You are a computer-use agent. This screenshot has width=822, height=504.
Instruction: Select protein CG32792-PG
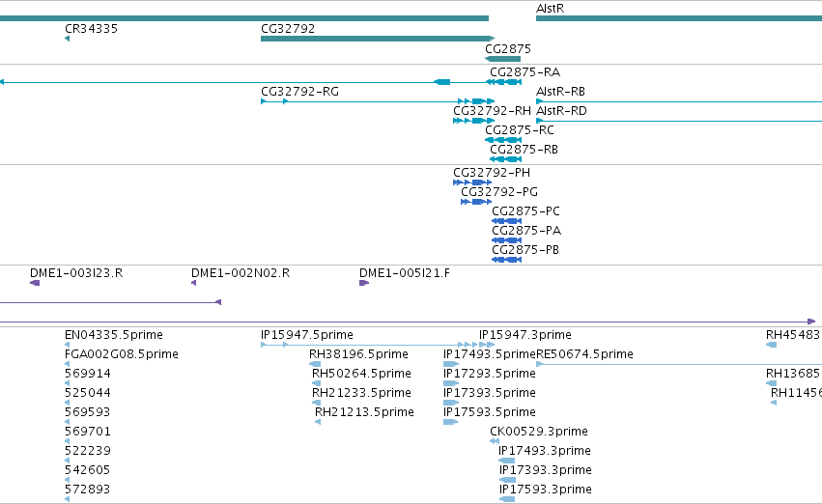pyautogui.click(x=476, y=202)
